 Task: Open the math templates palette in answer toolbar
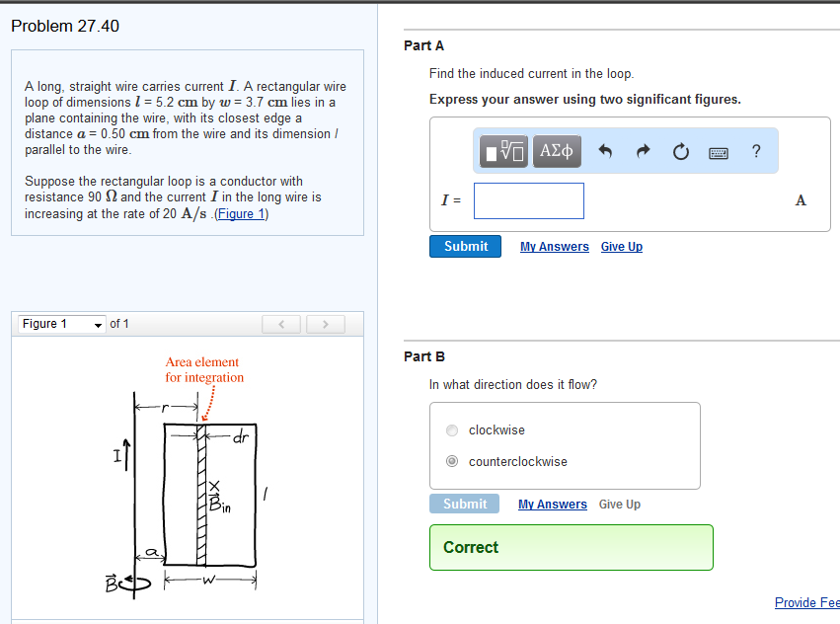click(x=502, y=150)
